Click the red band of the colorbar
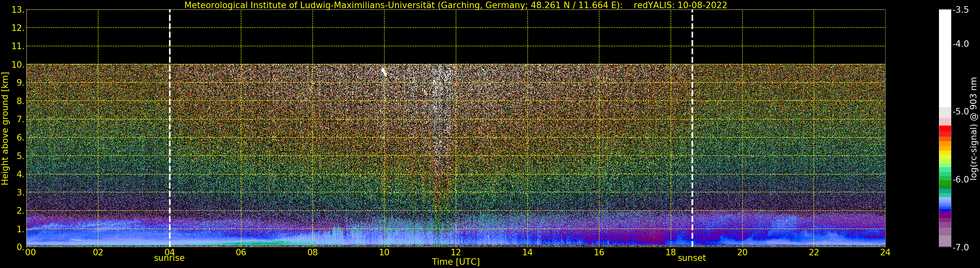The image size is (980, 268). [945, 131]
